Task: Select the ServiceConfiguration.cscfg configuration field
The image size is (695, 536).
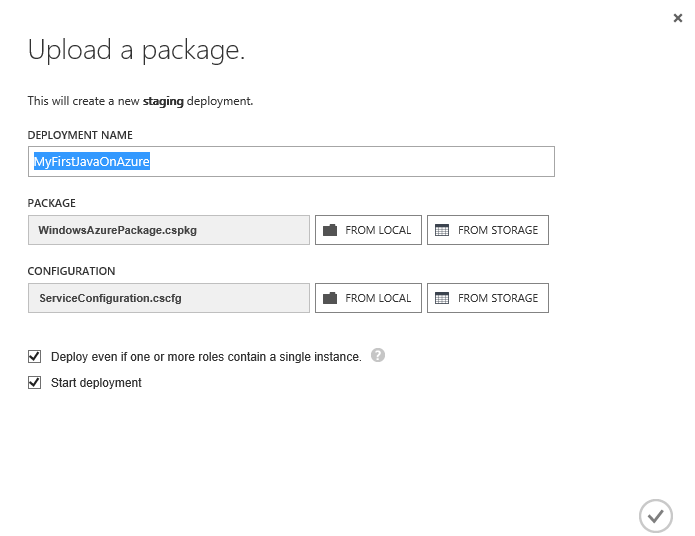Action: [x=168, y=298]
